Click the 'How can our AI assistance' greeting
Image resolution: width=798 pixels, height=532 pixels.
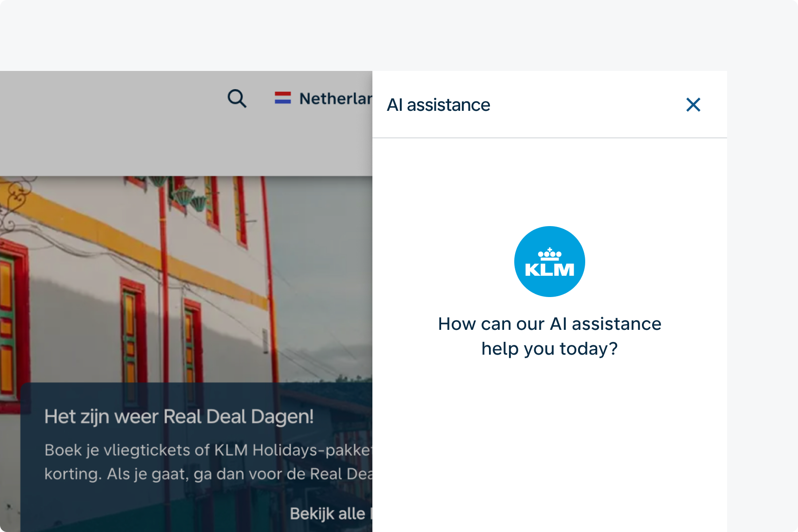pos(549,324)
